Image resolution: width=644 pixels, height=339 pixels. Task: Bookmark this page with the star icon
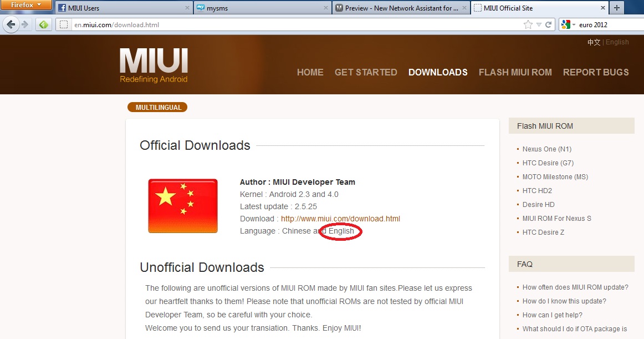pos(528,24)
